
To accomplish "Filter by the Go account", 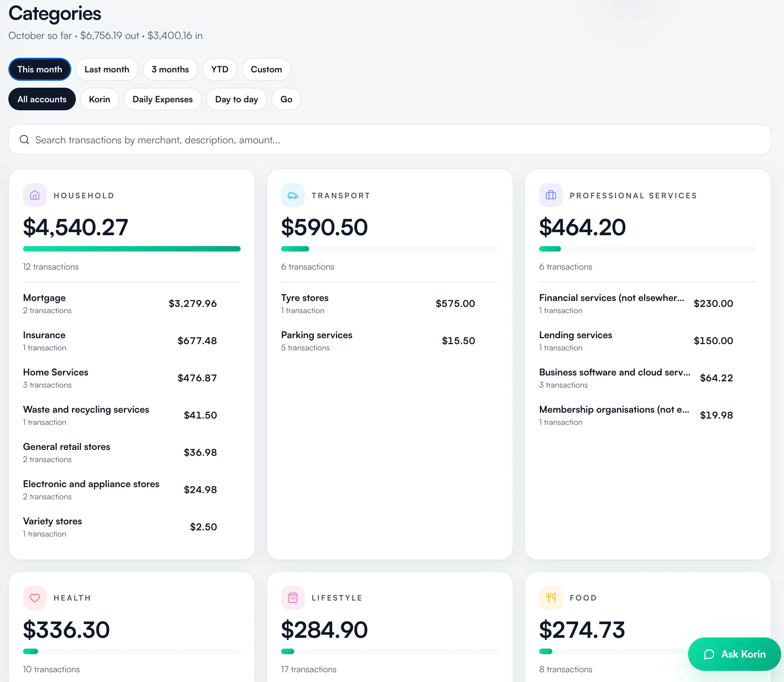I will pyautogui.click(x=287, y=99).
